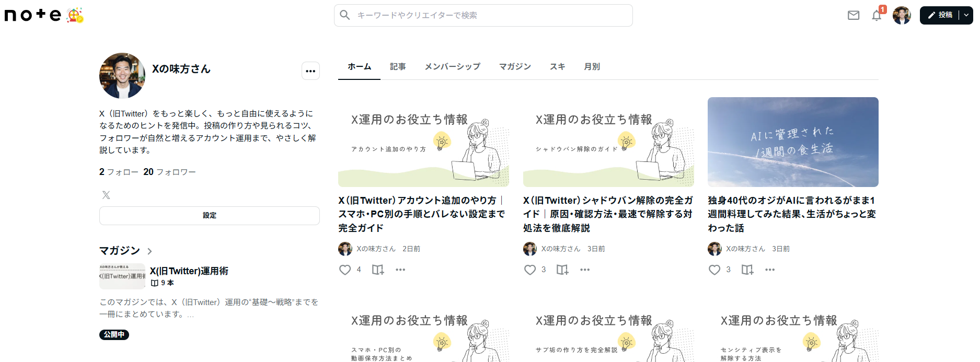Image resolution: width=980 pixels, height=362 pixels.
Task: Open the AIに管理された1週間の食生活 thumbnail
Action: tap(793, 142)
